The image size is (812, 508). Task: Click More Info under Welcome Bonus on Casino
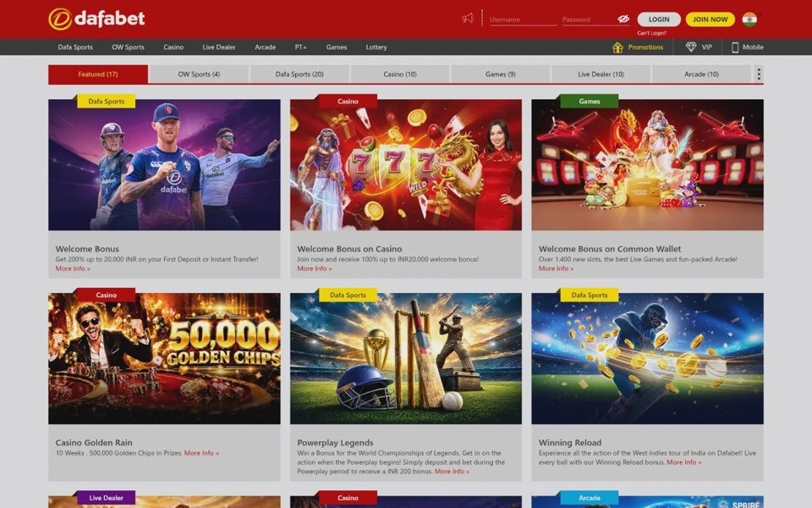[x=315, y=268]
